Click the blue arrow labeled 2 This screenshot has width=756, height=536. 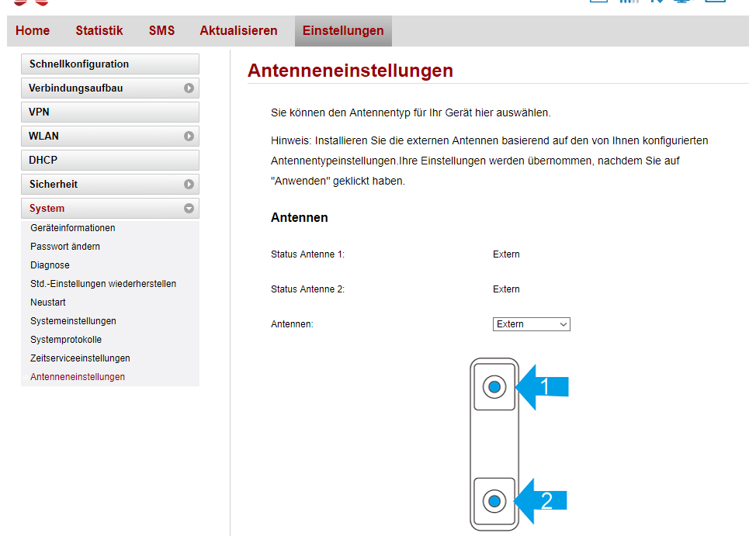[543, 501]
